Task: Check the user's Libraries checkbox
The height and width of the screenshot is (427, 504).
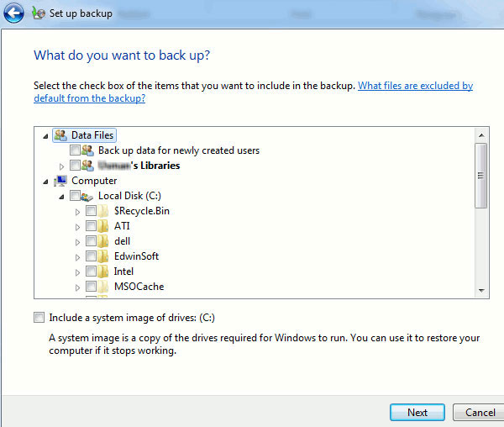Action: [x=75, y=166]
